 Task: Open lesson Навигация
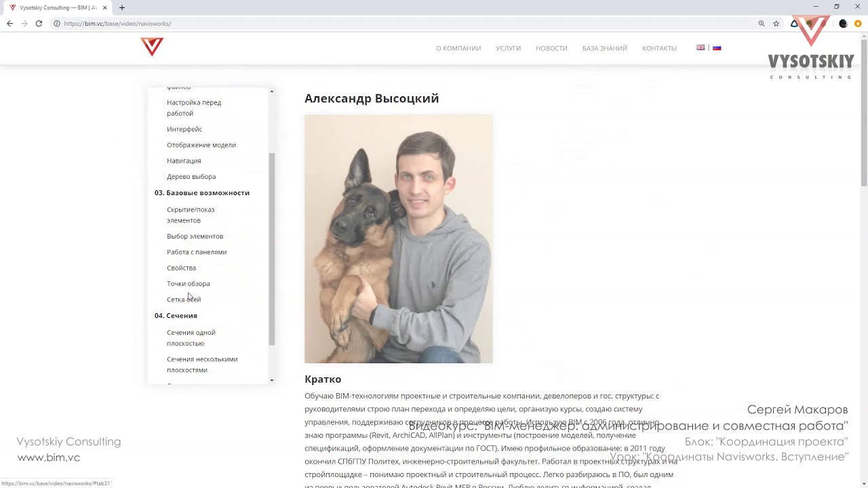click(x=184, y=161)
